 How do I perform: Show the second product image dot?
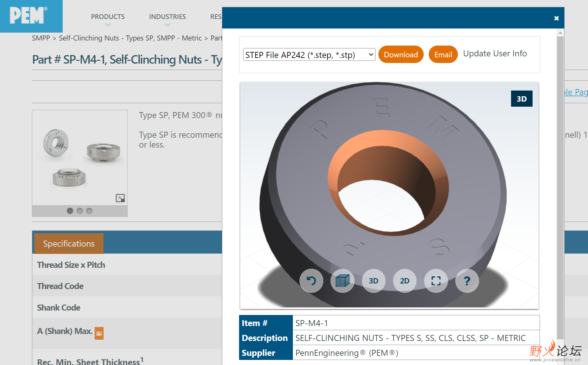click(x=80, y=211)
